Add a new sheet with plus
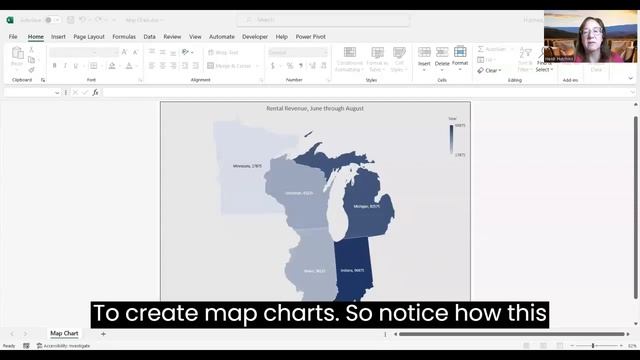 point(103,334)
